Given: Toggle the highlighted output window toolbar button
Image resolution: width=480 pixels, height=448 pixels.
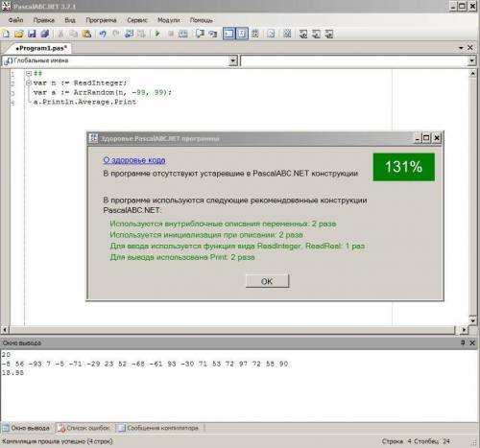Looking at the screenshot, I should click(228, 34).
